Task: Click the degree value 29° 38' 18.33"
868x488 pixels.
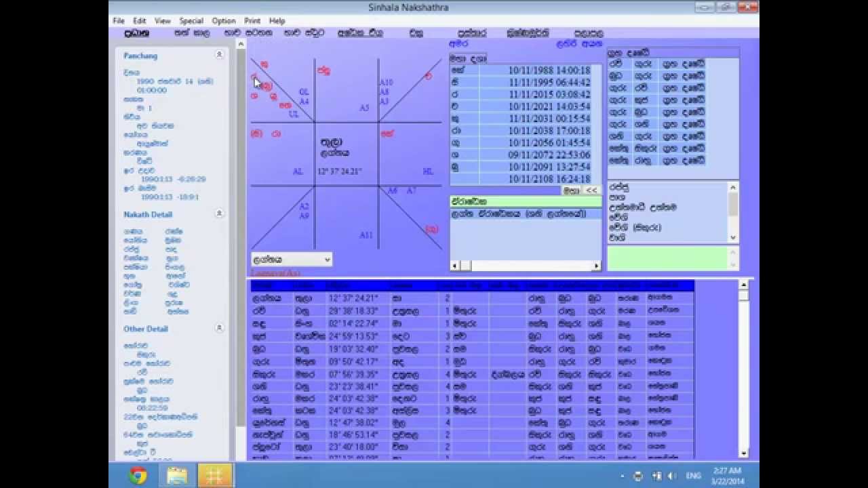Action: [353, 310]
